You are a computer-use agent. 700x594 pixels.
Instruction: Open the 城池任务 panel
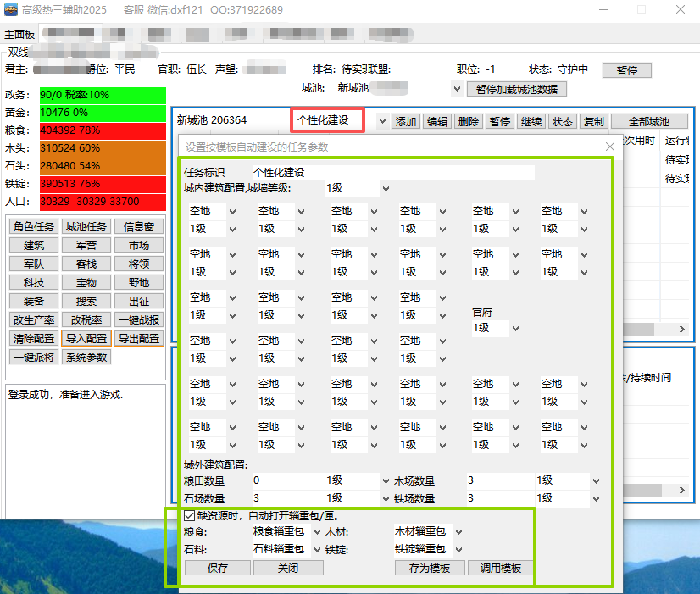[x=86, y=227]
